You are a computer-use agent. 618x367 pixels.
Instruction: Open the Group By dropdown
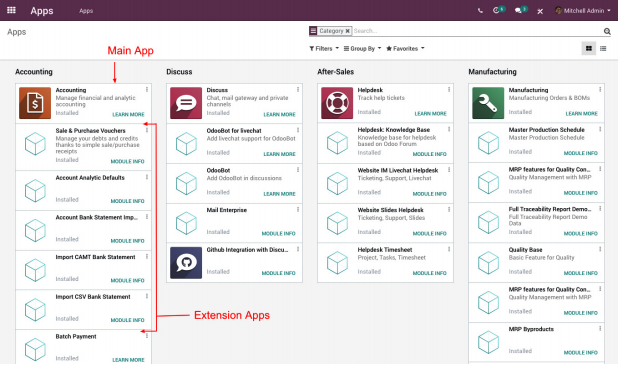point(362,48)
